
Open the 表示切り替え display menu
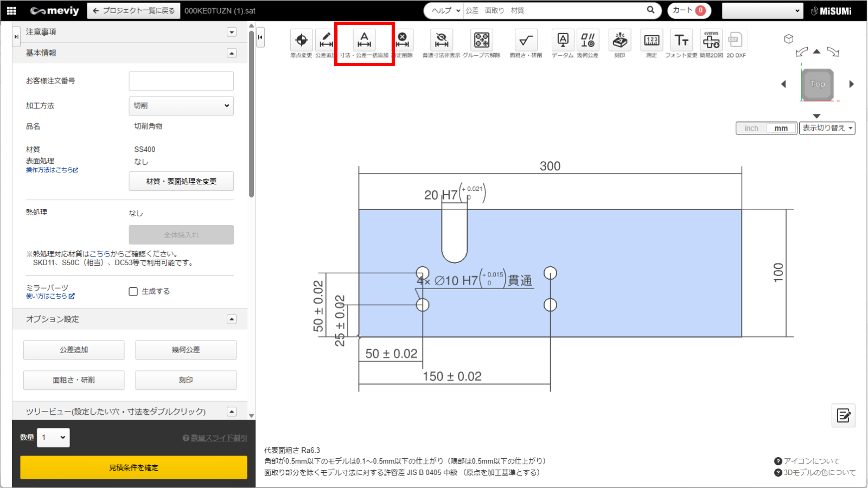coord(827,129)
